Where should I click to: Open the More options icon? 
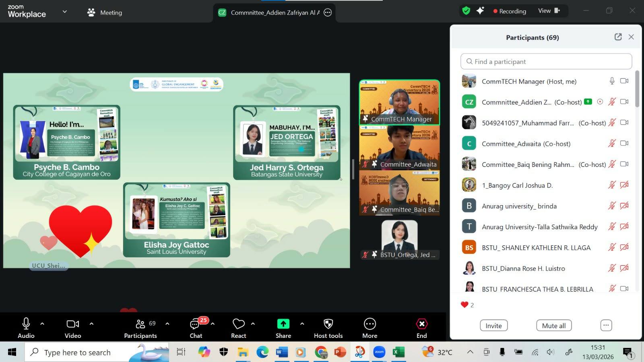click(x=369, y=324)
